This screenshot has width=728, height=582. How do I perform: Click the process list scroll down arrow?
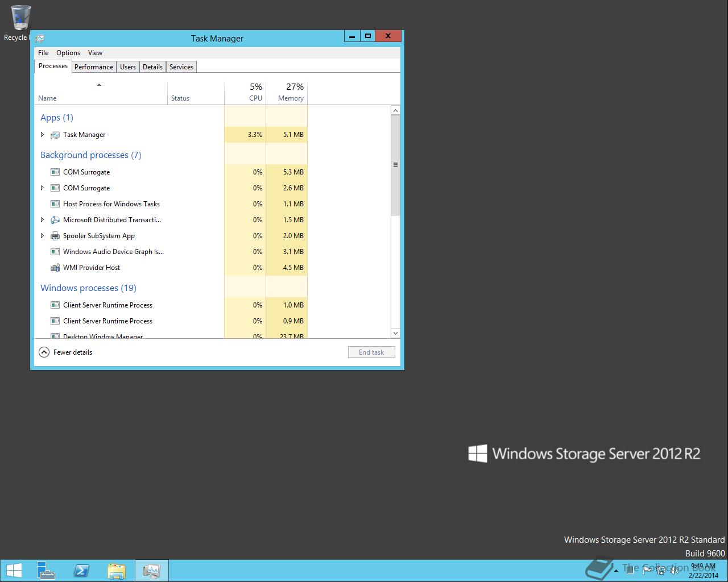point(396,333)
